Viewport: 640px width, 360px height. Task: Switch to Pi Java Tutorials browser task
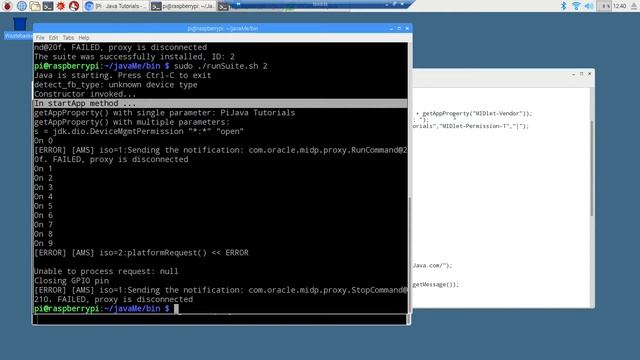coord(116,6)
